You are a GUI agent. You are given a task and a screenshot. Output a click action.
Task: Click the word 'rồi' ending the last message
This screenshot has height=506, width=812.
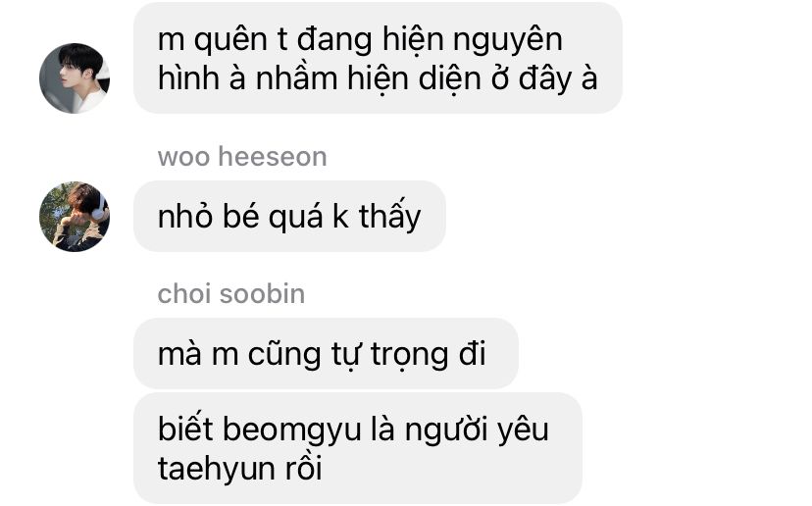(x=303, y=467)
